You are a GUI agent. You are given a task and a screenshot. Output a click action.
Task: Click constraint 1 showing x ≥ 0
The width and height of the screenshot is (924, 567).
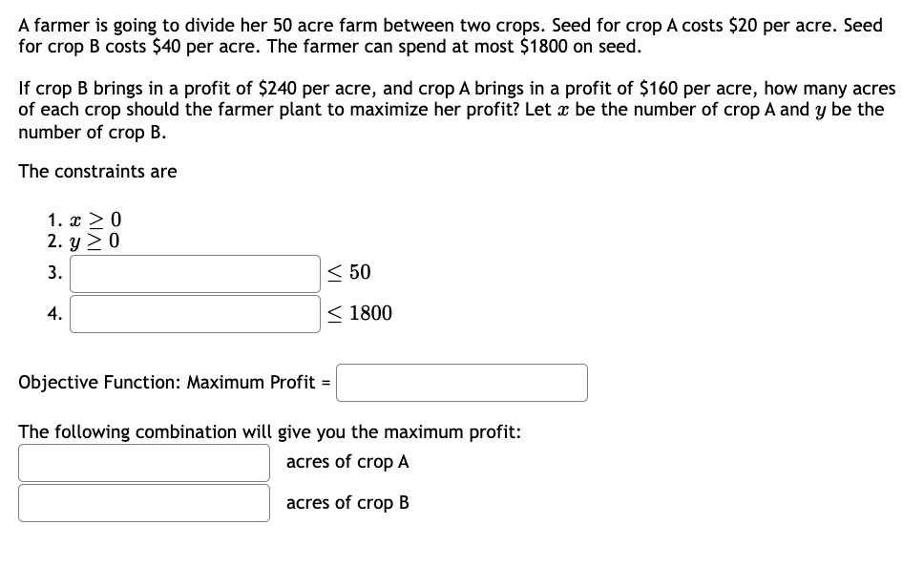81,218
